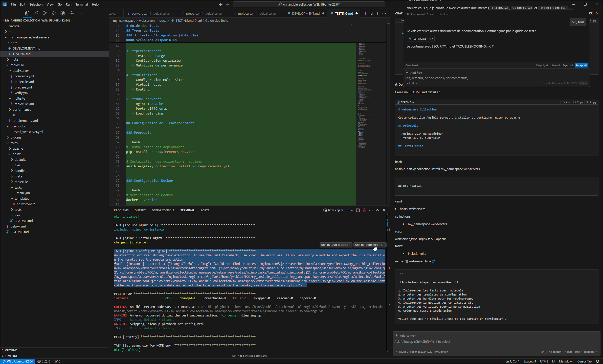Kill the terminal with the trash icon
Viewport: 603px width, 364px height.
pos(364,210)
